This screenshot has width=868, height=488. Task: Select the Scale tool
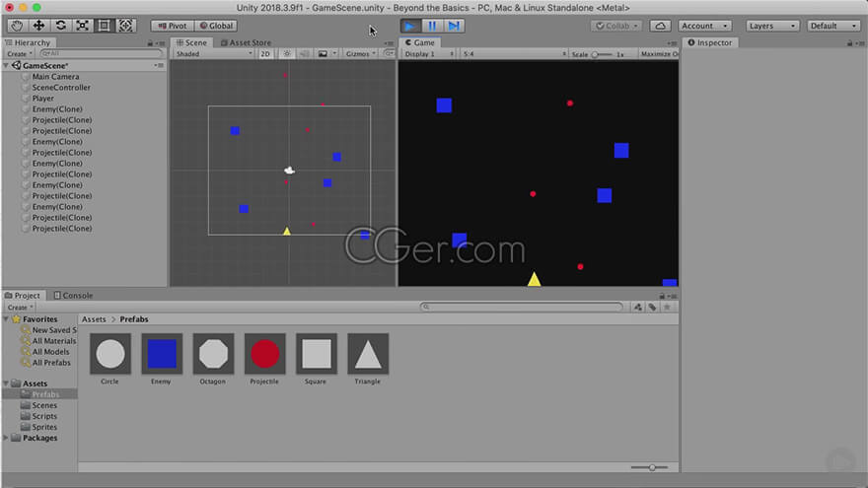(x=82, y=26)
